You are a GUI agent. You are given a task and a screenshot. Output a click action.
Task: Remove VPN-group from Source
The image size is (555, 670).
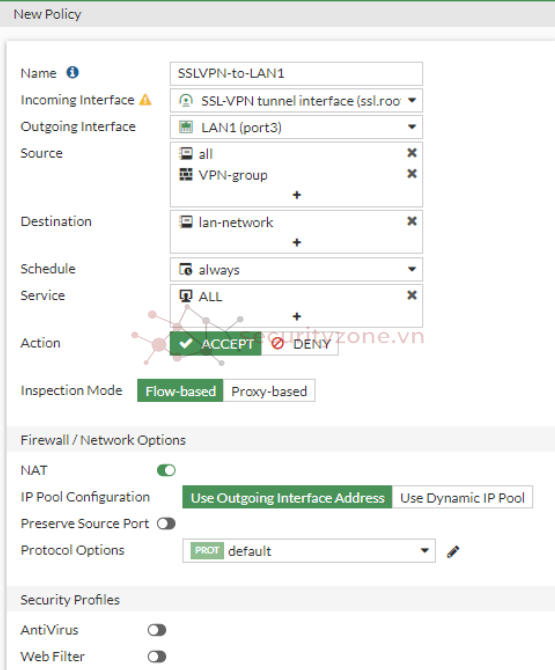(x=412, y=174)
